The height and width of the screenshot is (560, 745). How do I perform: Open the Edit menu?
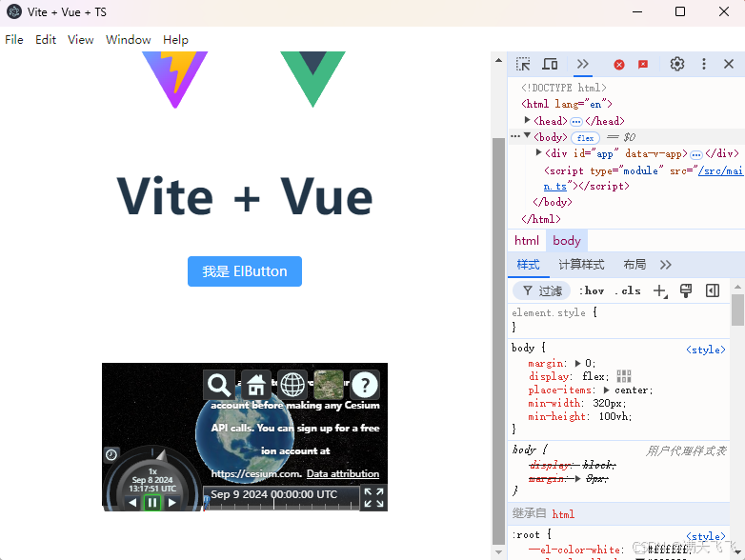(x=46, y=39)
